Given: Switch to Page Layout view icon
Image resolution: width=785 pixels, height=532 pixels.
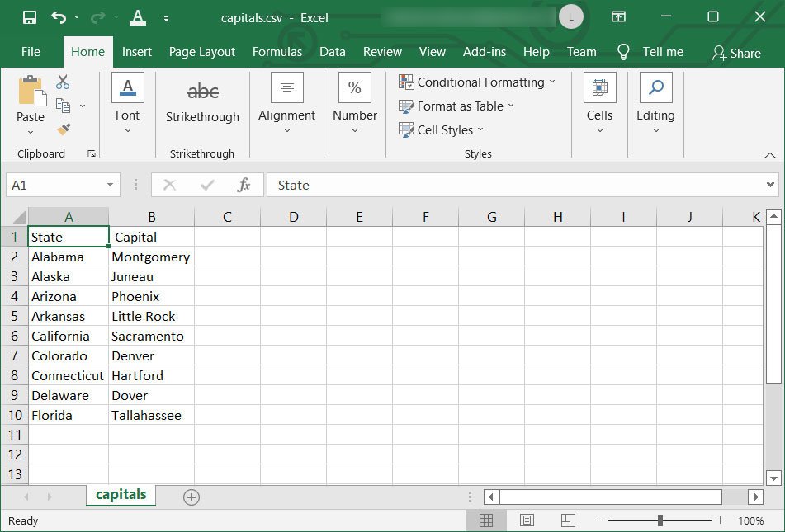Looking at the screenshot, I should click(x=527, y=520).
